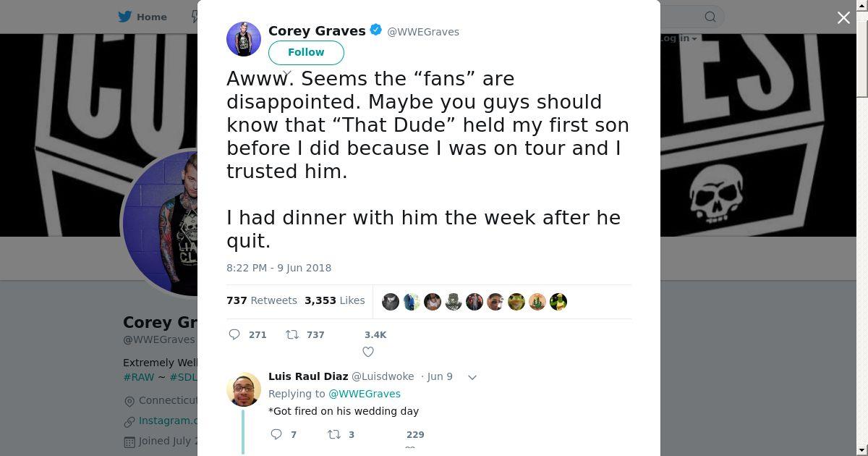Toggle Follow for Corey Graves
868x456 pixels.
pyautogui.click(x=306, y=52)
